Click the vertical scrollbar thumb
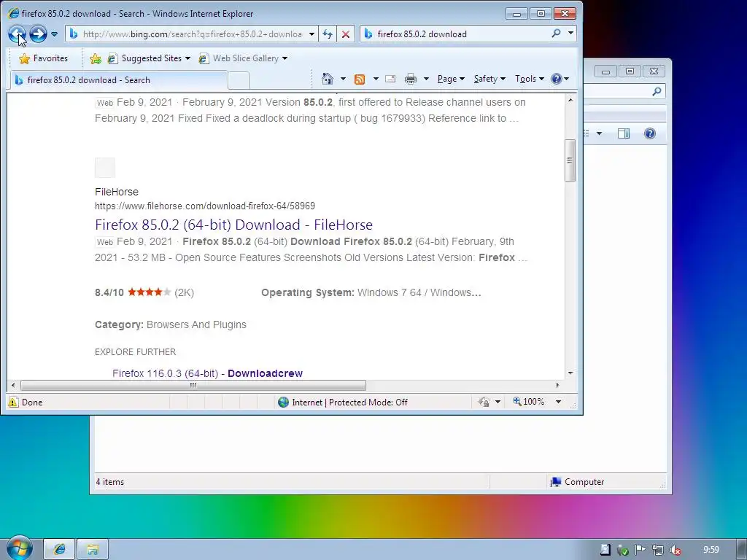 570,160
